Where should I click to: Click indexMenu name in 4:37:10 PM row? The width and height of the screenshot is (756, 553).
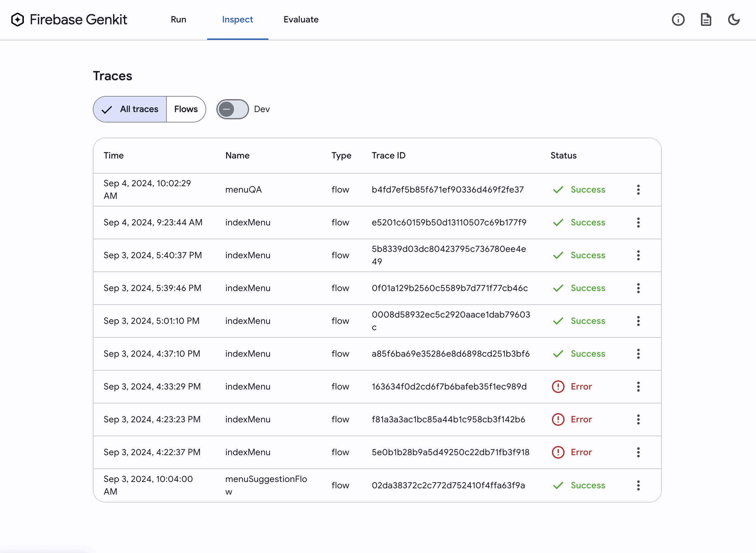[248, 354]
